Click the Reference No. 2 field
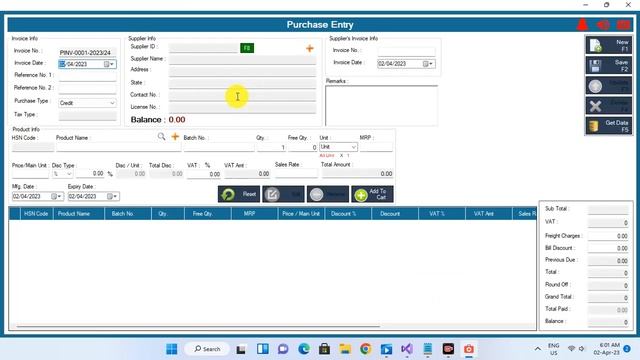Viewport: 640px width, 360px height. (x=87, y=89)
